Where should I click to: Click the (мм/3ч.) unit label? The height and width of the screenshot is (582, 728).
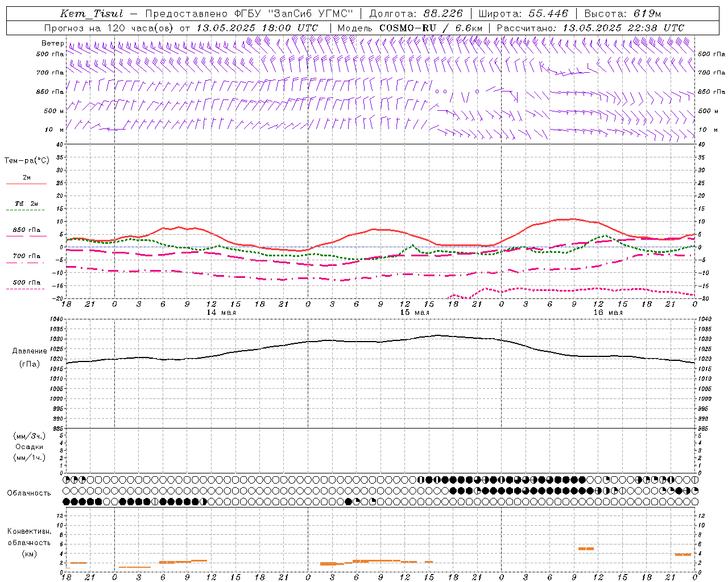coord(30,436)
